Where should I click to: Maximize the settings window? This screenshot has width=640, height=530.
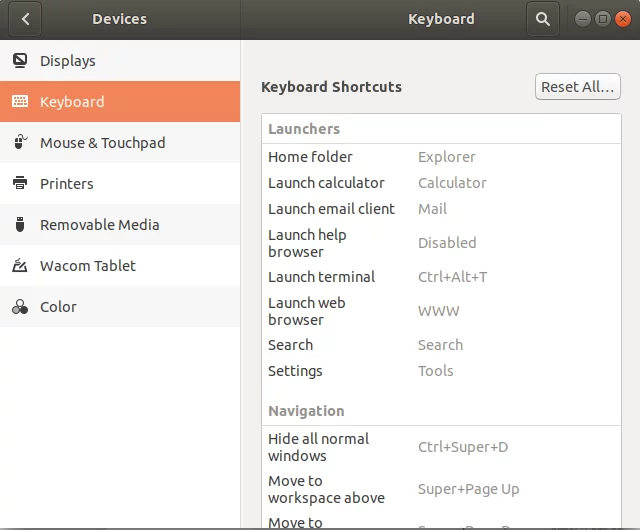coord(602,19)
